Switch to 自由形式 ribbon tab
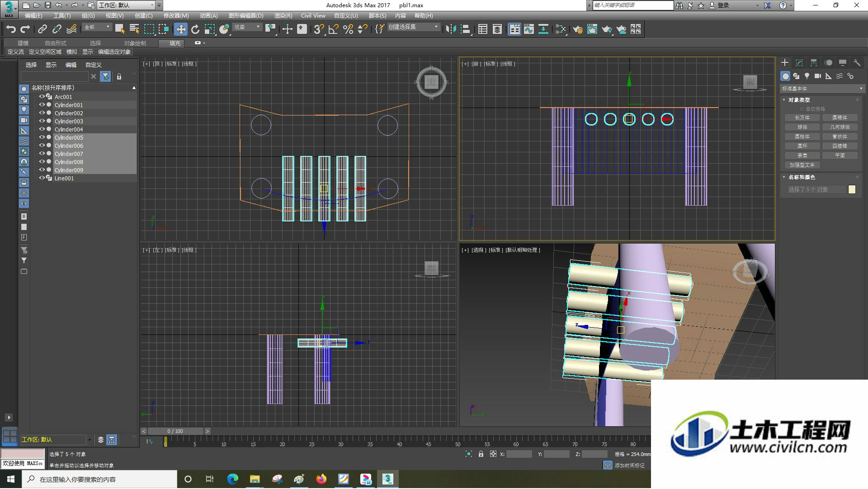The image size is (868, 489). [x=56, y=43]
